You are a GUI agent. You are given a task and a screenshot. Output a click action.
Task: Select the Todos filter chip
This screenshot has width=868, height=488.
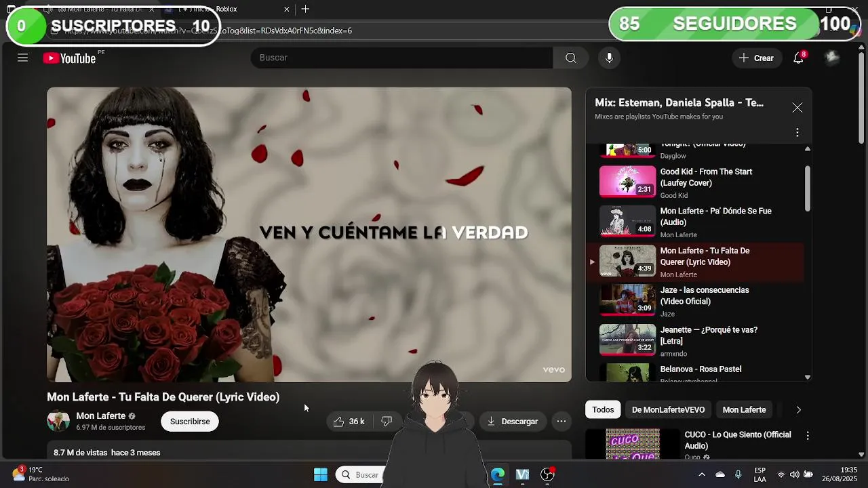point(603,409)
